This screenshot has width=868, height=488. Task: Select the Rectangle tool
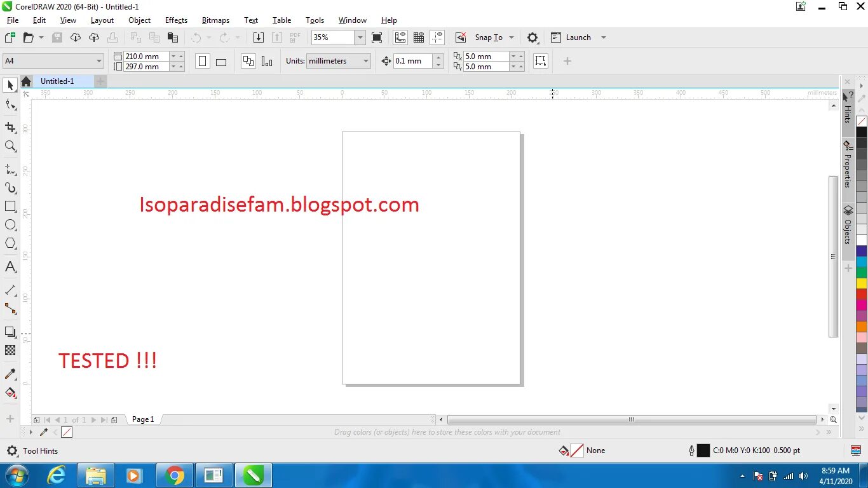pyautogui.click(x=10, y=207)
